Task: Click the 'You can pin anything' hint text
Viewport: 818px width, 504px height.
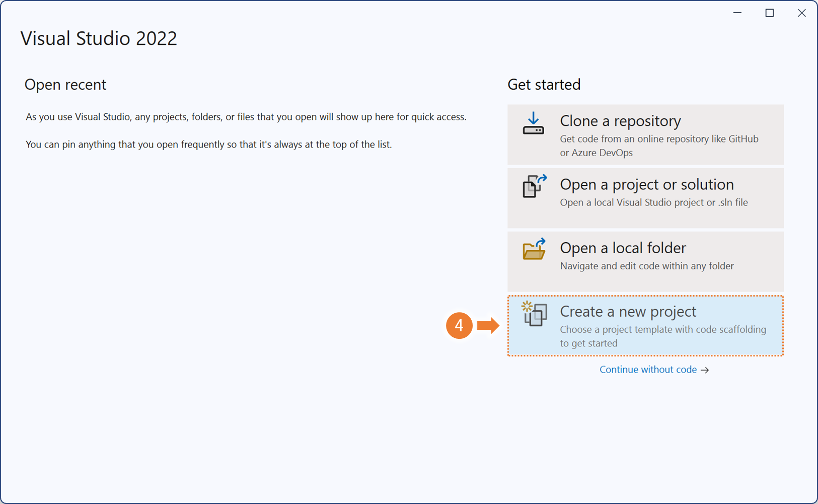Action: tap(208, 145)
